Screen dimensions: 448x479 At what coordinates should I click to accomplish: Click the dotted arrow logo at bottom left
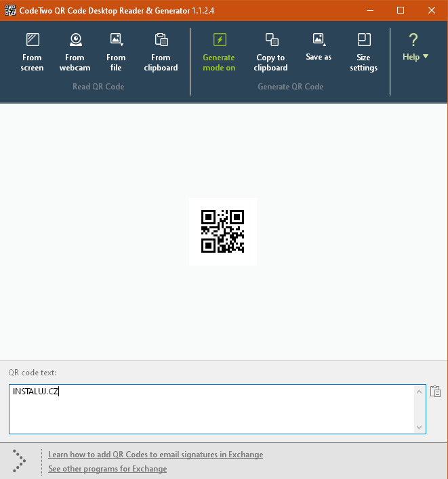coord(19,461)
